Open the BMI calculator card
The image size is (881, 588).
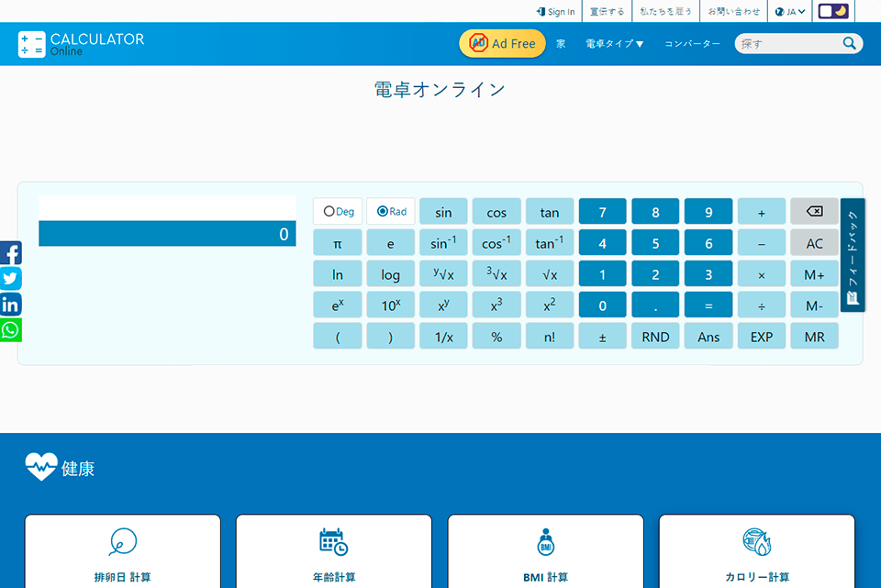click(x=545, y=551)
